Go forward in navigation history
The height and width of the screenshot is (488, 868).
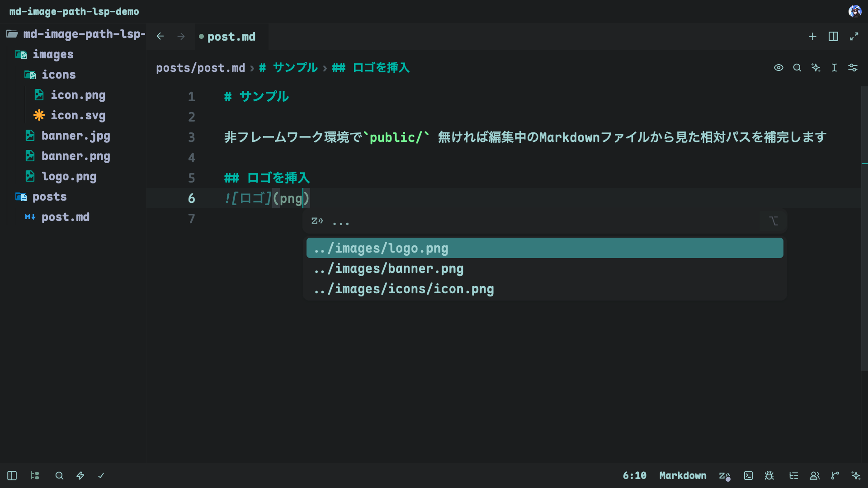click(181, 36)
